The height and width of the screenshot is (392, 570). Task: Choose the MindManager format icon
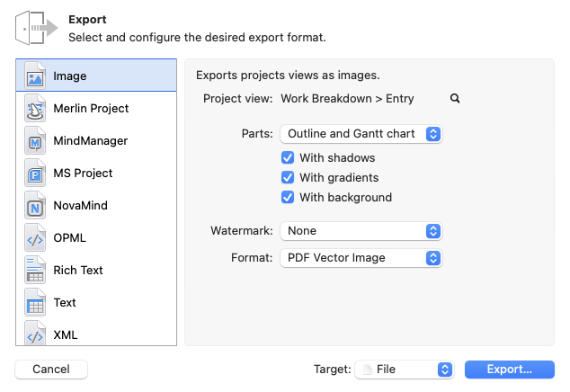tap(35, 140)
